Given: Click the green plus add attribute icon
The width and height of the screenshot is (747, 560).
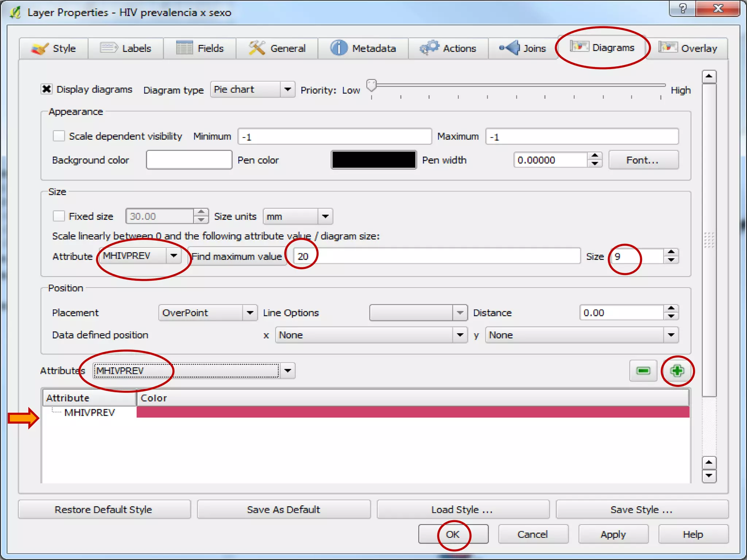Looking at the screenshot, I should pyautogui.click(x=677, y=371).
